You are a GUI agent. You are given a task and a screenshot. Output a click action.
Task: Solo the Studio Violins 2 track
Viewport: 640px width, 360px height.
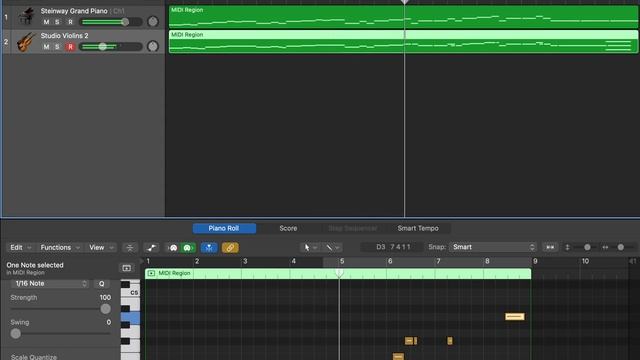57,47
